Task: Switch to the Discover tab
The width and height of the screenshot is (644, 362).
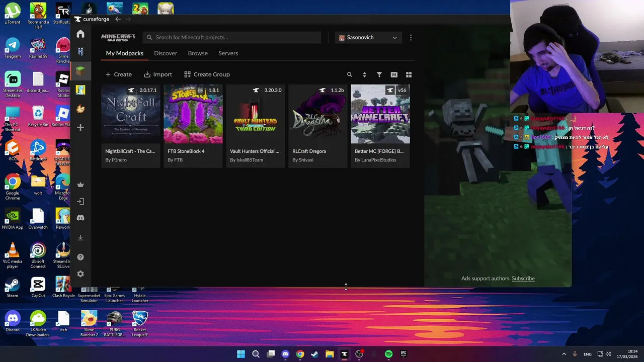Action: (x=166, y=53)
